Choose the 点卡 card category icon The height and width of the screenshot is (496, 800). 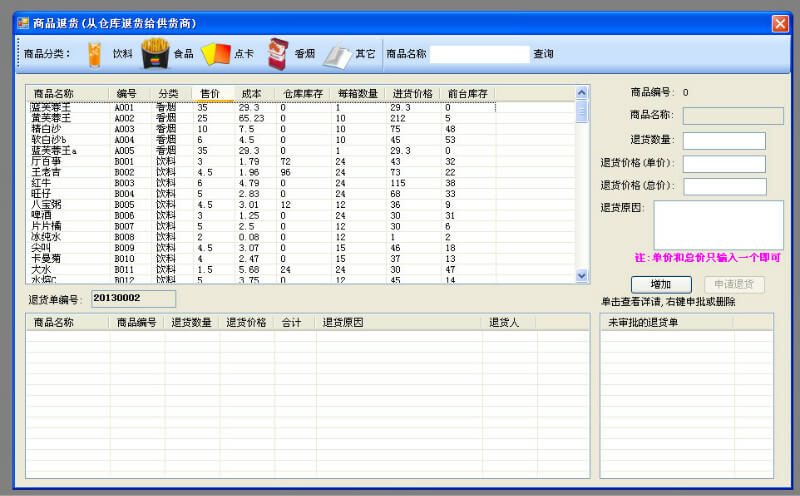coord(215,53)
